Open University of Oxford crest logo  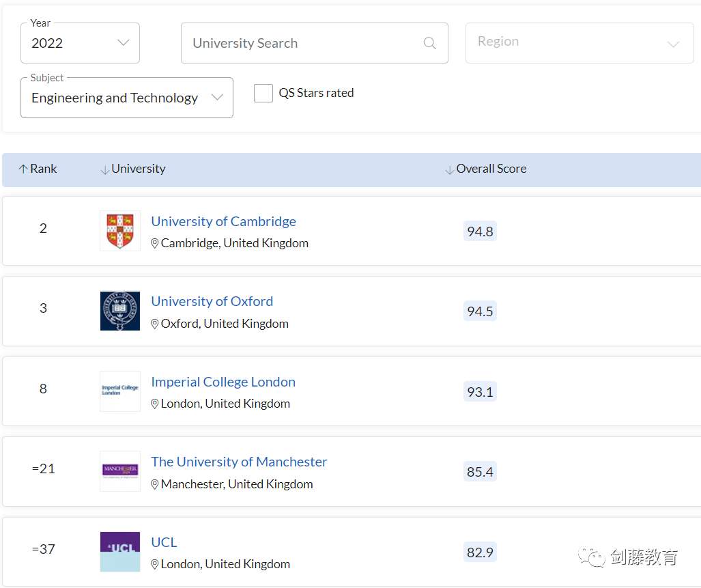pyautogui.click(x=120, y=311)
